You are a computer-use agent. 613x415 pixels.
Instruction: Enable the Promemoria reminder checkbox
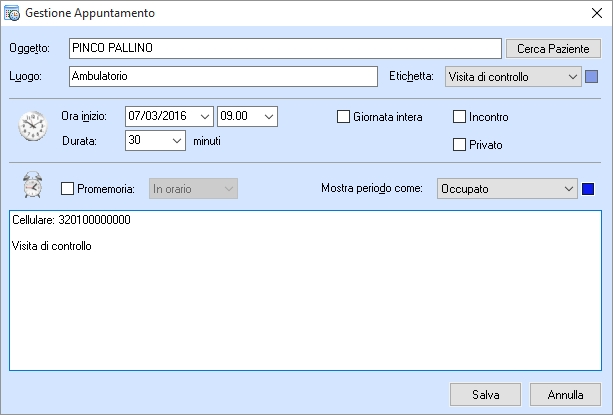(x=67, y=189)
